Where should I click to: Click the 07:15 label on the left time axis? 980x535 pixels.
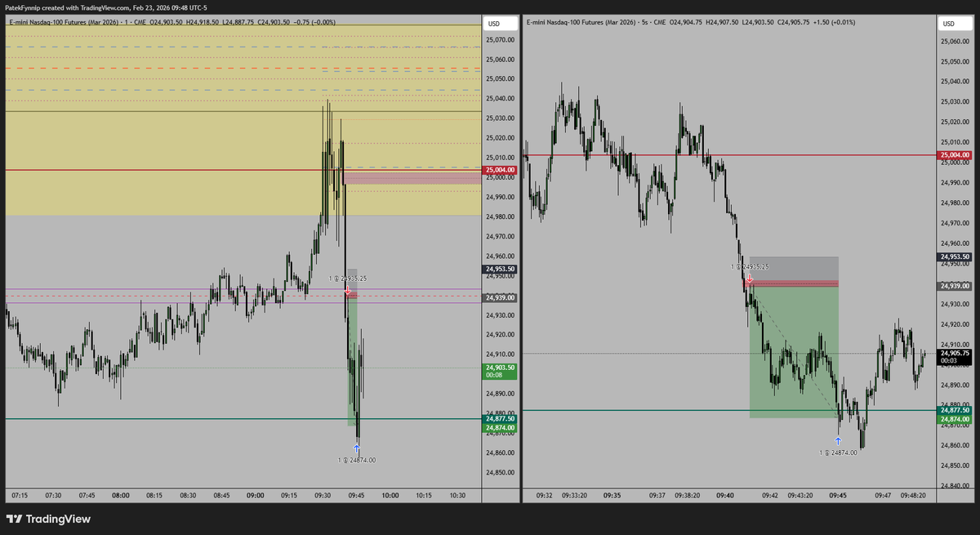tap(20, 495)
